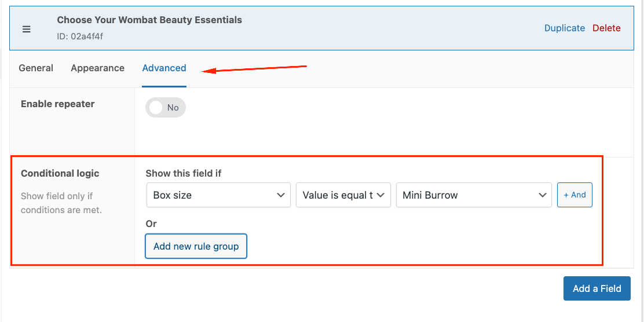The height and width of the screenshot is (322, 644).
Task: Select the Advanced tab
Action: 164,68
